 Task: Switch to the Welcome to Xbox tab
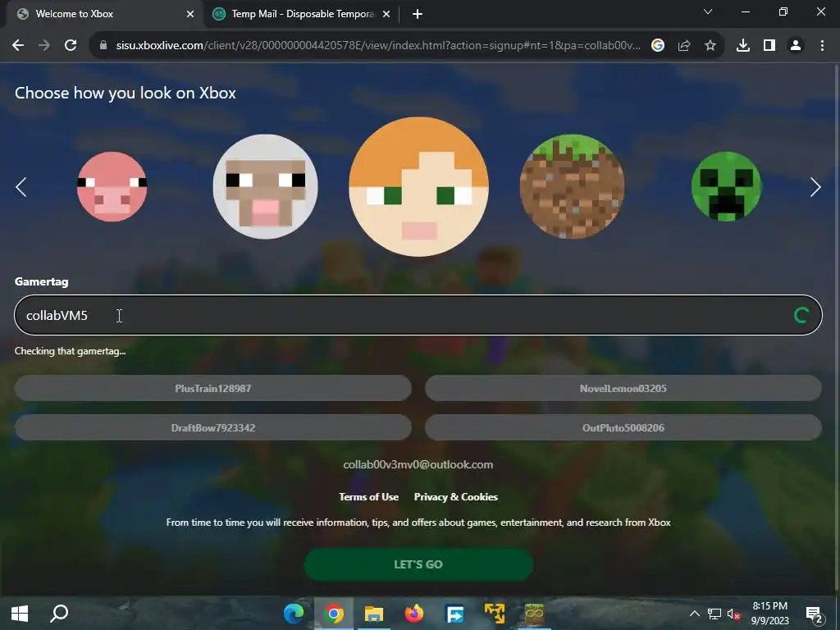click(x=102, y=14)
